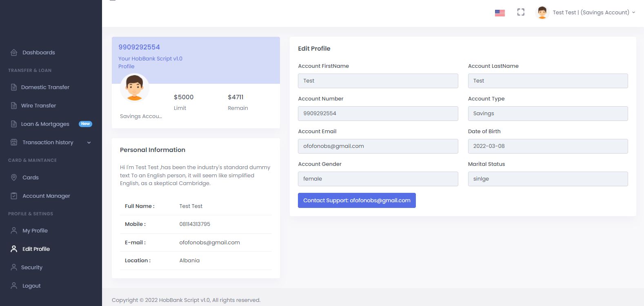Click the Wire Transfer document icon
The width and height of the screenshot is (644, 306).
click(14, 105)
